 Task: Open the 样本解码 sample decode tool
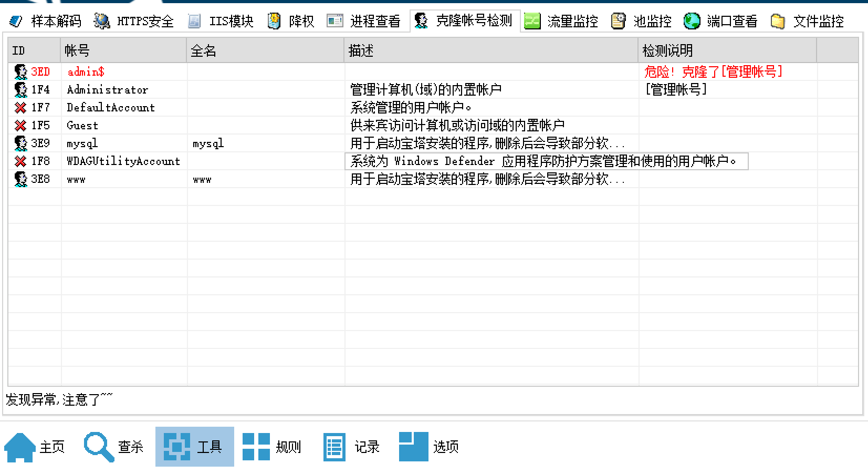[x=46, y=21]
